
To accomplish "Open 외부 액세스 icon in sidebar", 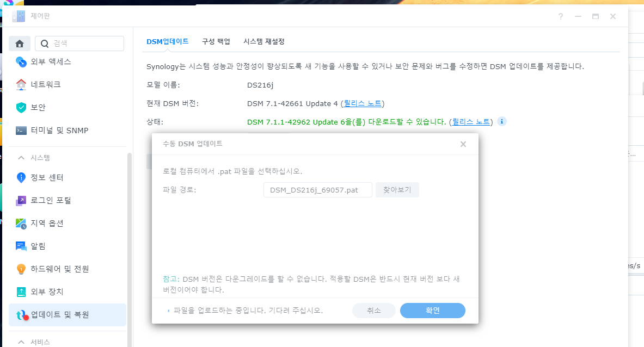I will pyautogui.click(x=21, y=61).
